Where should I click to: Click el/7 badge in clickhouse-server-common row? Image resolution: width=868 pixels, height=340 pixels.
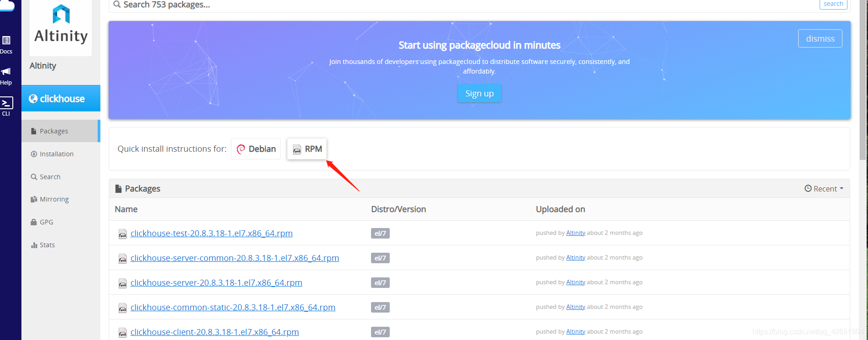pos(380,258)
